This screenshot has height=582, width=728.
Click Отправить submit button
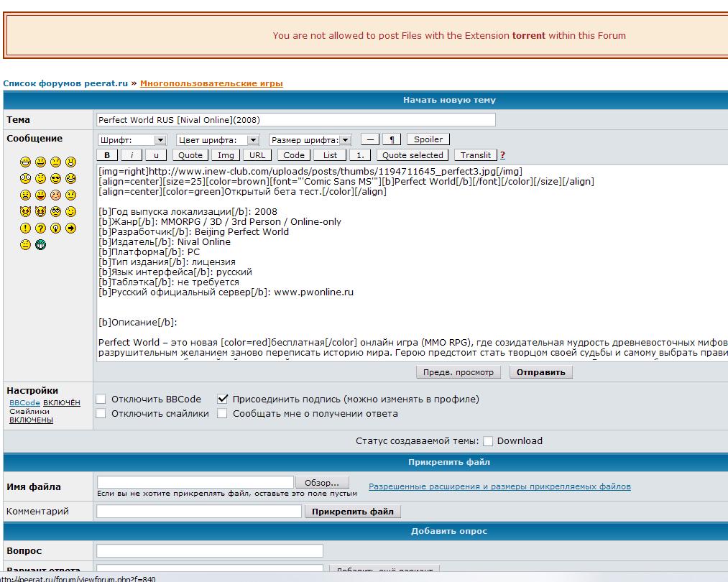[x=541, y=371]
